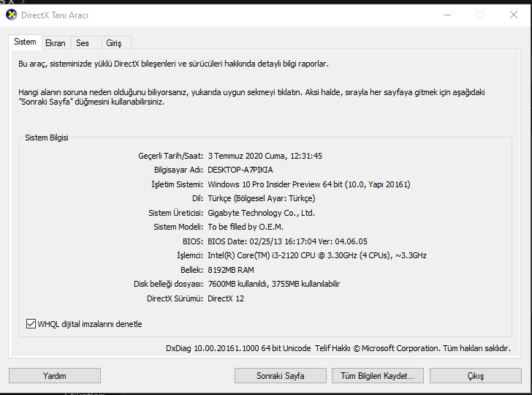Image resolution: width=532 pixels, height=395 pixels.
Task: Switch to the Sistem tab
Action: tap(25, 42)
